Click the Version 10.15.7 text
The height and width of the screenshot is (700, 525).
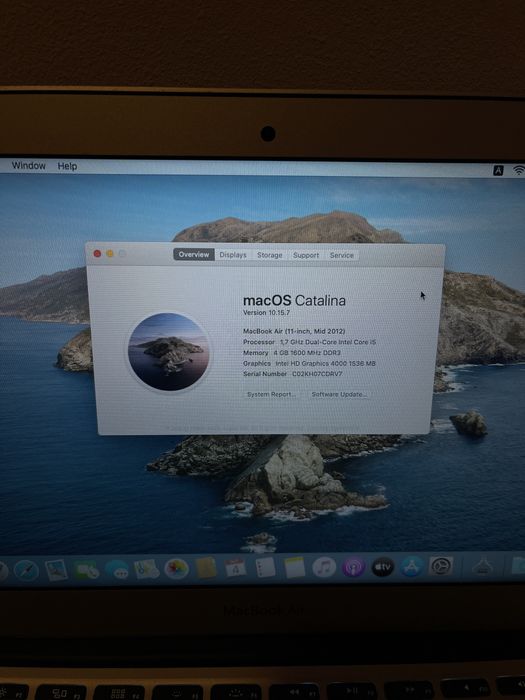click(x=266, y=312)
